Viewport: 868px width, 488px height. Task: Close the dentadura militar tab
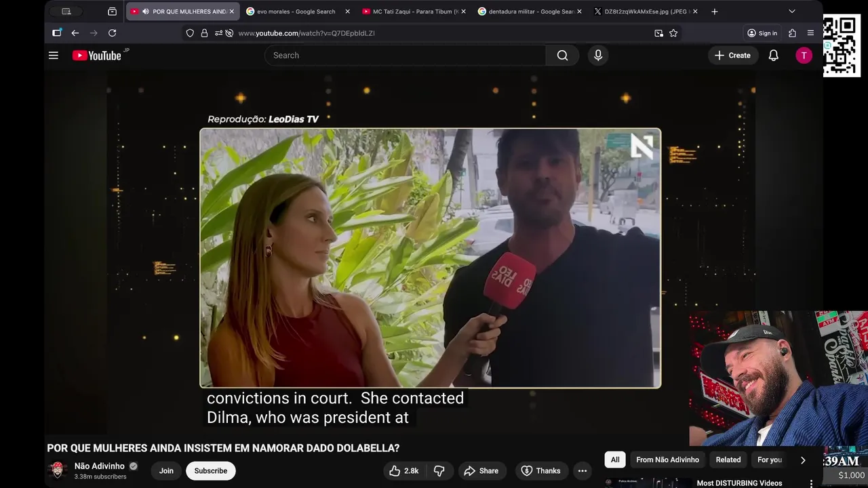click(579, 12)
